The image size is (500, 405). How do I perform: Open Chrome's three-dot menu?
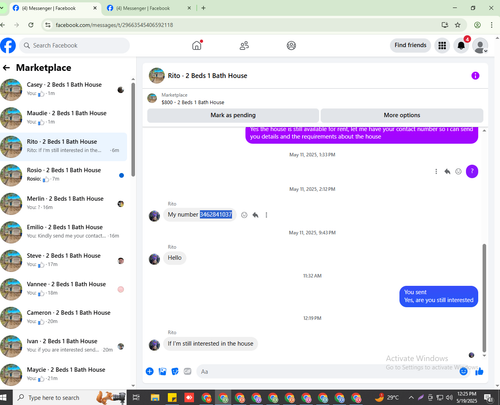491,25
